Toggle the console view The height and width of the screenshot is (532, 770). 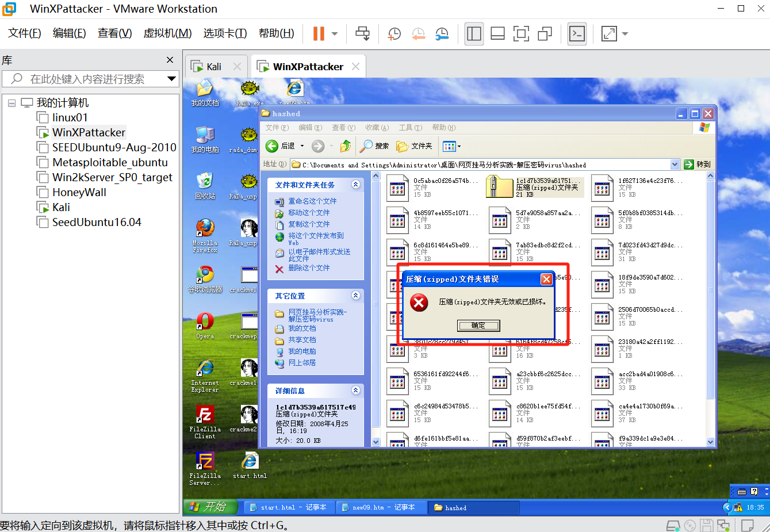(577, 33)
